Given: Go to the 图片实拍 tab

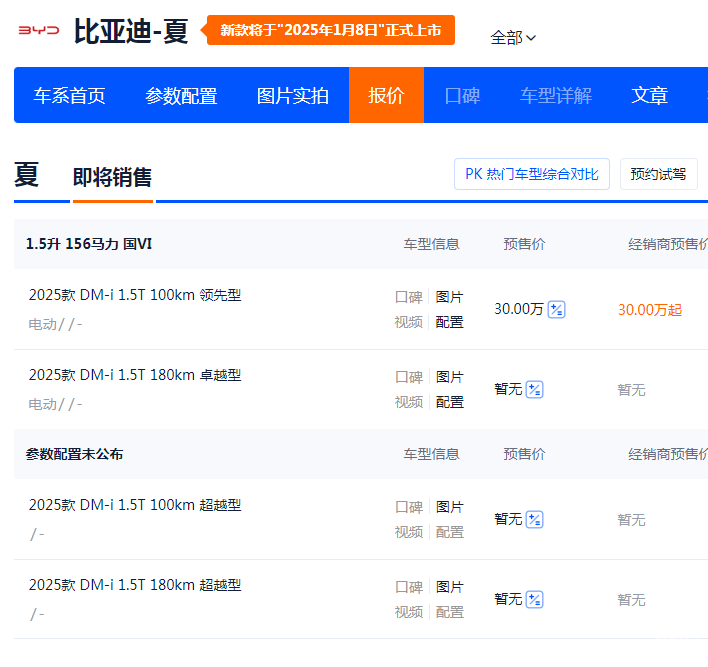Looking at the screenshot, I should point(293,96).
